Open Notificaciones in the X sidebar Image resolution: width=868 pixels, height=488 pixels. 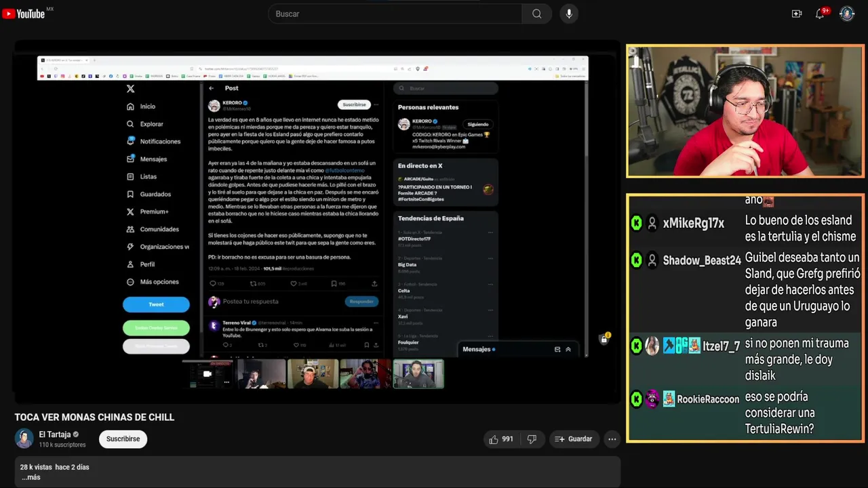153,142
